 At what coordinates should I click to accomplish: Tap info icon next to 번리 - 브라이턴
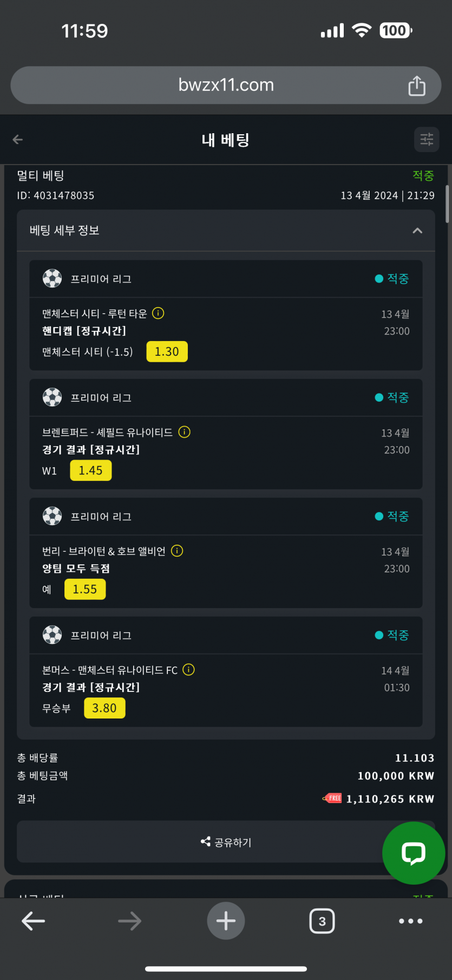pyautogui.click(x=177, y=551)
